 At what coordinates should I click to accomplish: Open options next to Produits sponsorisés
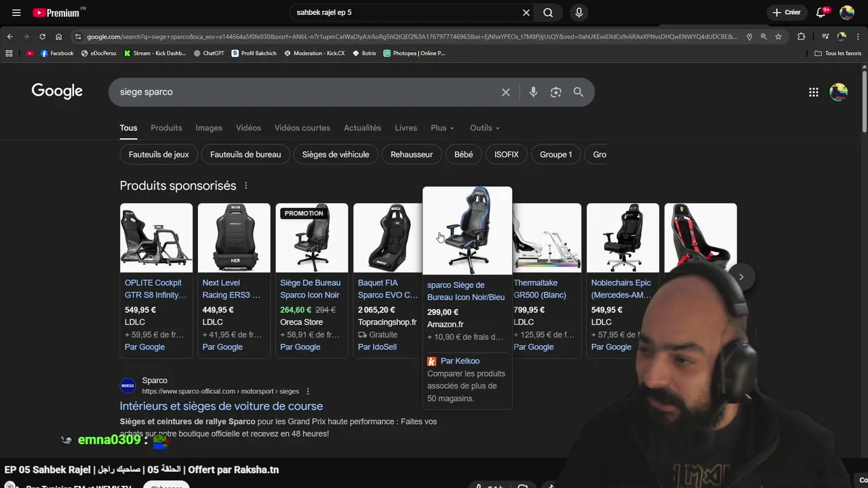coord(246,186)
